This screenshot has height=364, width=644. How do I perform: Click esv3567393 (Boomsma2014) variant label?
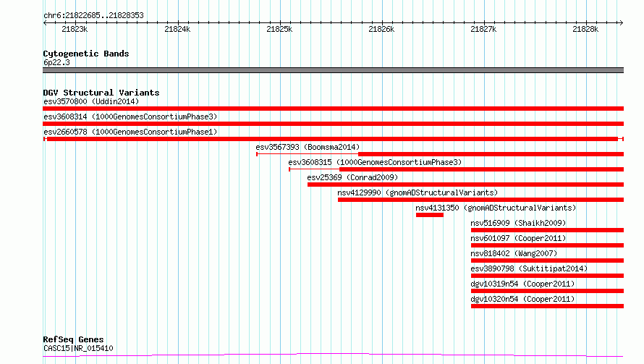[x=308, y=147]
